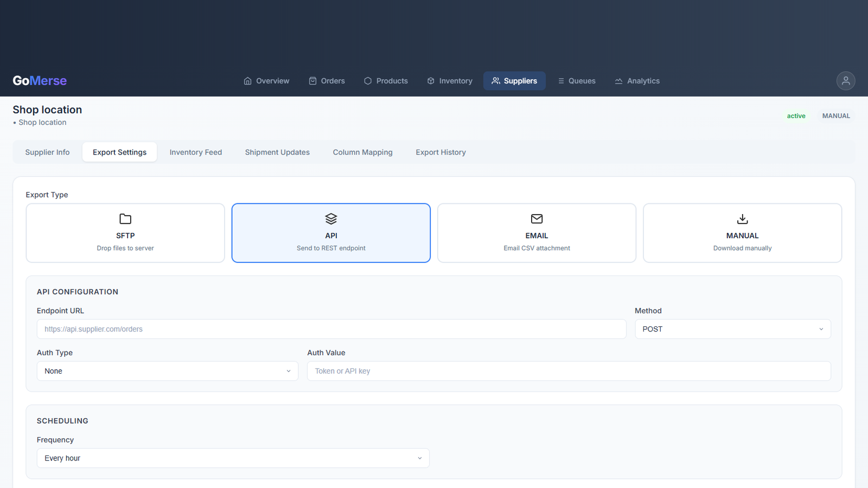Click the Auth Value token field
The width and height of the screenshot is (868, 488).
coord(569,371)
